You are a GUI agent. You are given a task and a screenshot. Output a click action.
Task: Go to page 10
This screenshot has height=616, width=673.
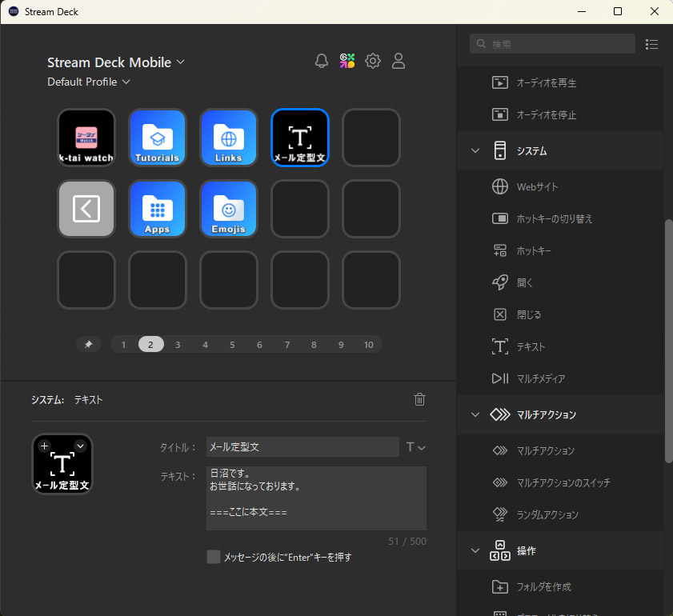click(x=368, y=345)
